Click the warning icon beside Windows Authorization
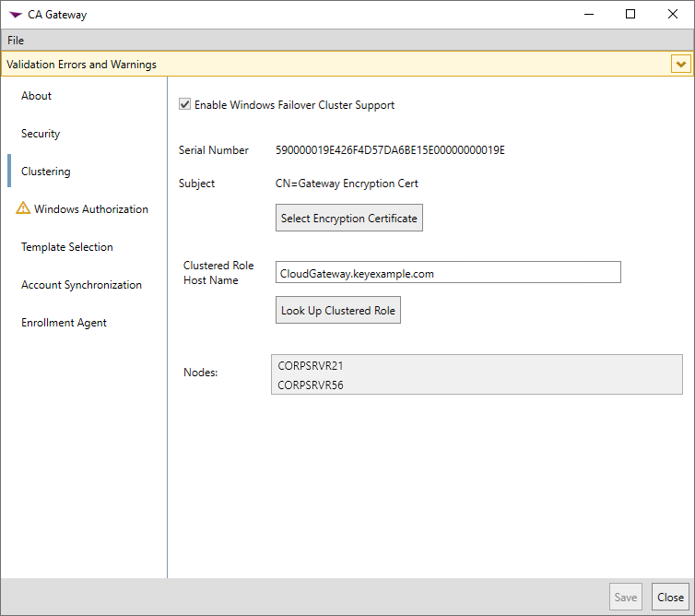The image size is (695, 616). (x=23, y=208)
